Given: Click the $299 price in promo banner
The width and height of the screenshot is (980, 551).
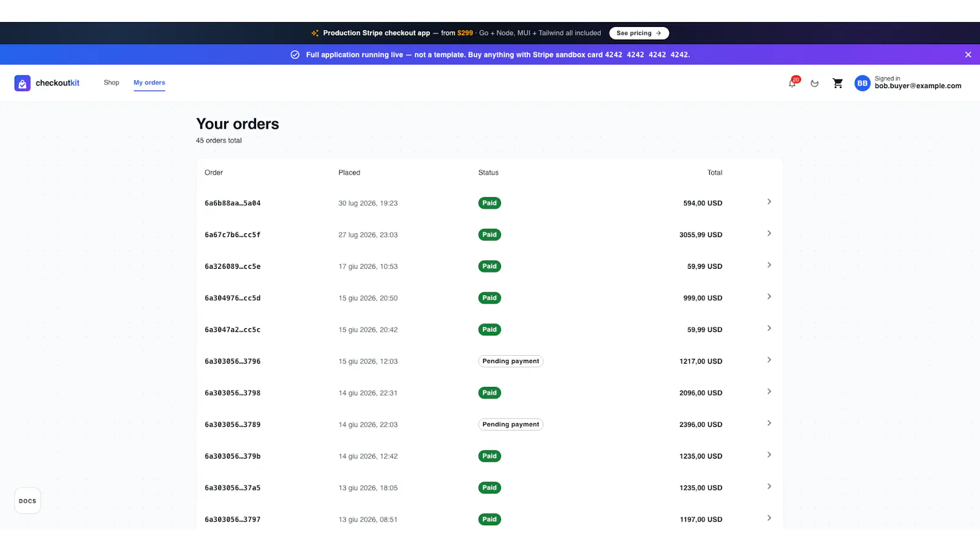Looking at the screenshot, I should pos(465,33).
